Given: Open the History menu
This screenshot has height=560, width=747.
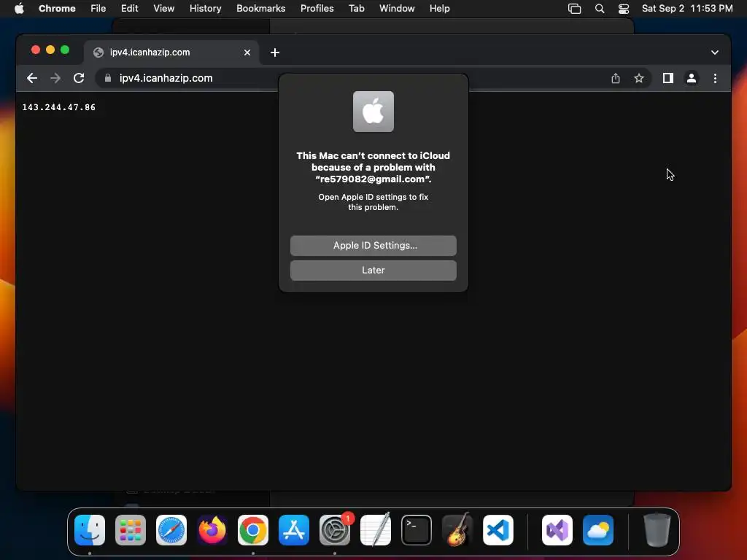Looking at the screenshot, I should (x=205, y=8).
